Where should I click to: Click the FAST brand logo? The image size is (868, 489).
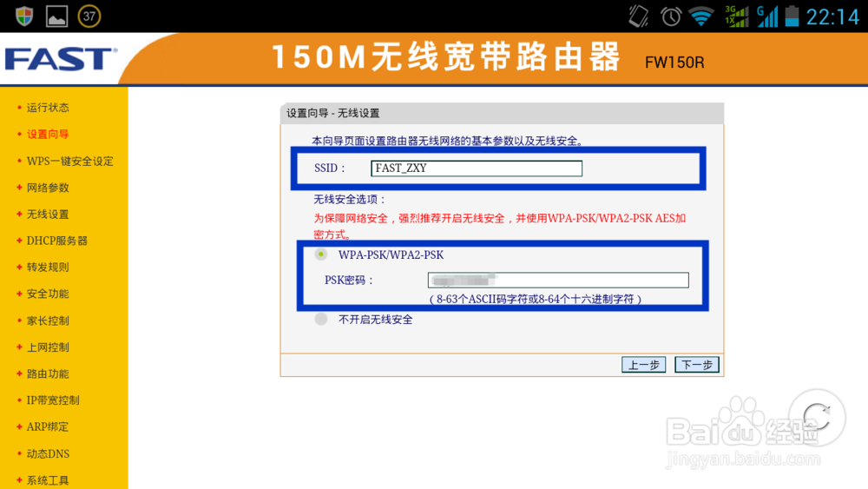(x=61, y=59)
